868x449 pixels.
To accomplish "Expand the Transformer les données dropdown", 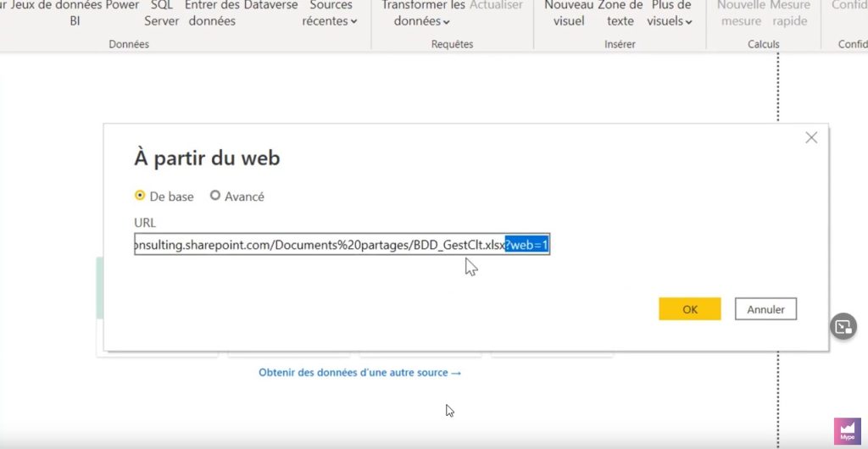I will [423, 14].
